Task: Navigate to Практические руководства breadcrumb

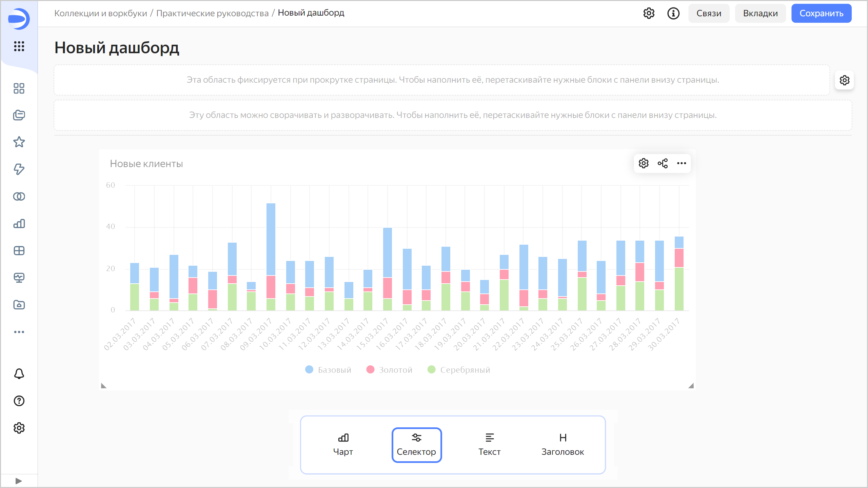Action: click(x=212, y=13)
